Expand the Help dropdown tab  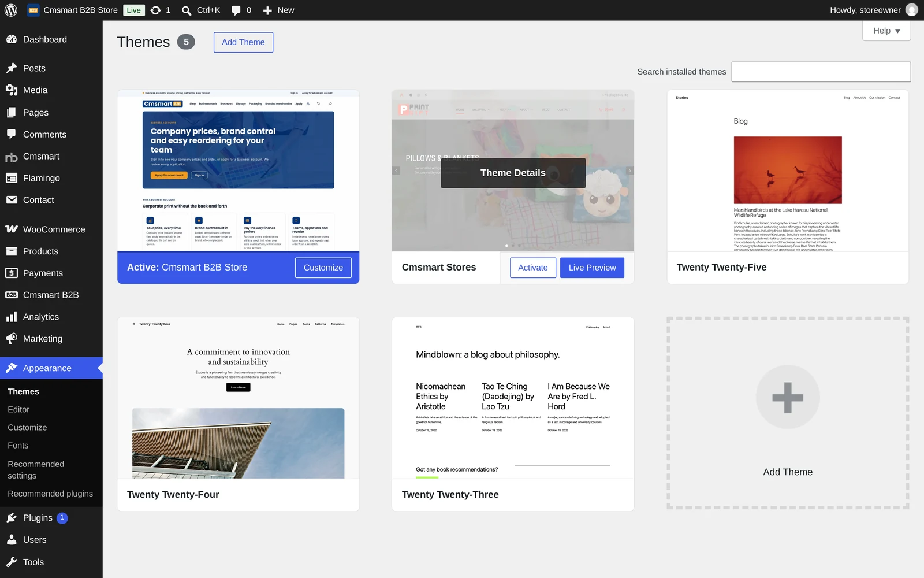[x=886, y=31]
